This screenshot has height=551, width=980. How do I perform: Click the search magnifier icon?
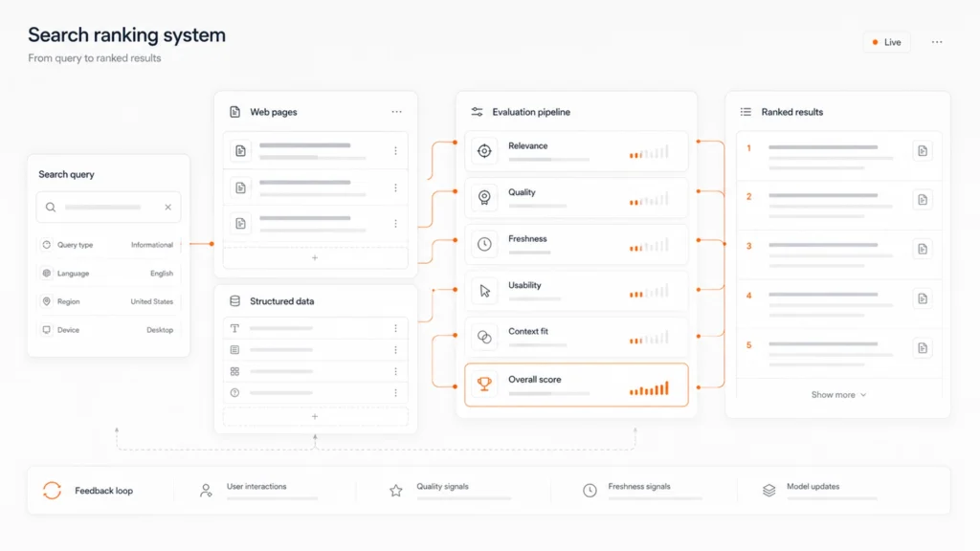pos(51,208)
